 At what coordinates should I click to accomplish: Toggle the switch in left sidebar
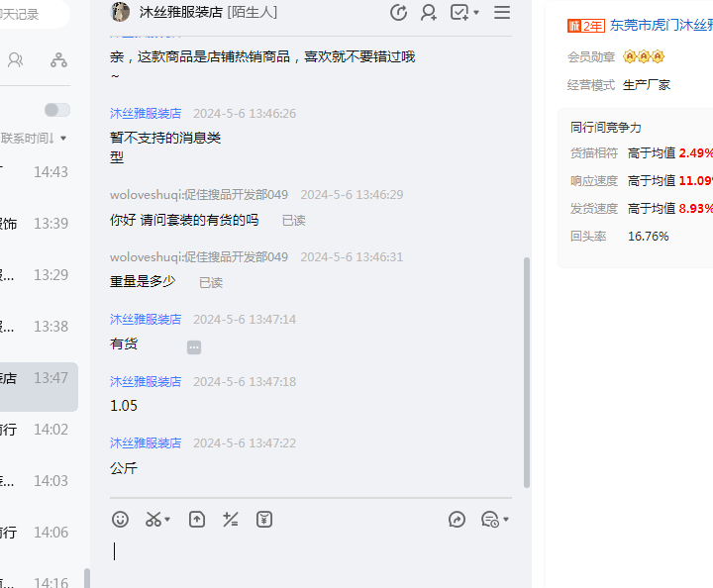click(57, 110)
